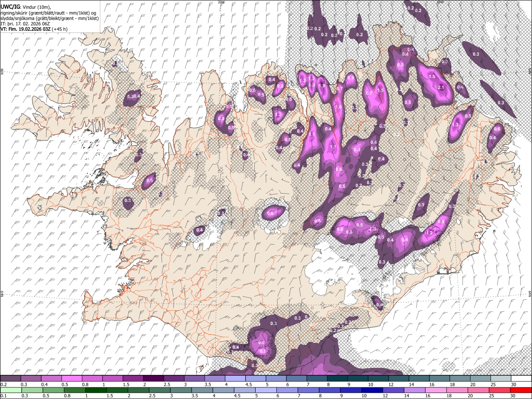Click the royal blue swatch above 9 in the lower legend row
The width and height of the screenshot is (532, 399).
[350, 390]
